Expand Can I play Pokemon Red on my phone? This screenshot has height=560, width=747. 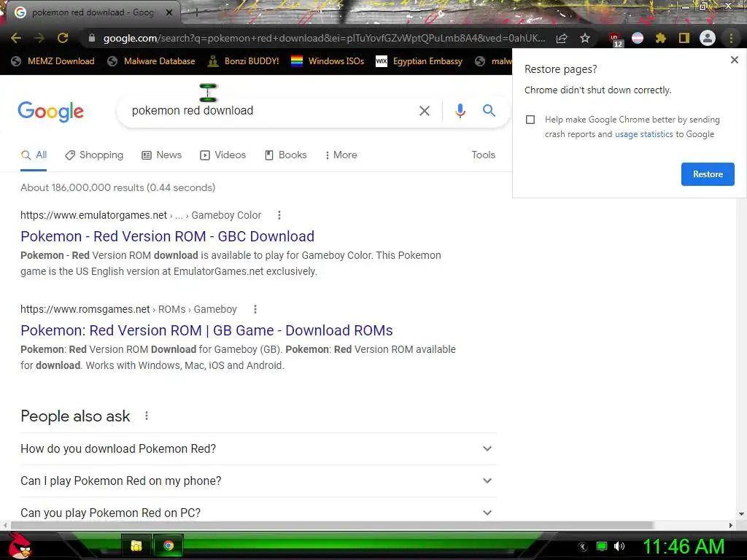tap(258, 481)
